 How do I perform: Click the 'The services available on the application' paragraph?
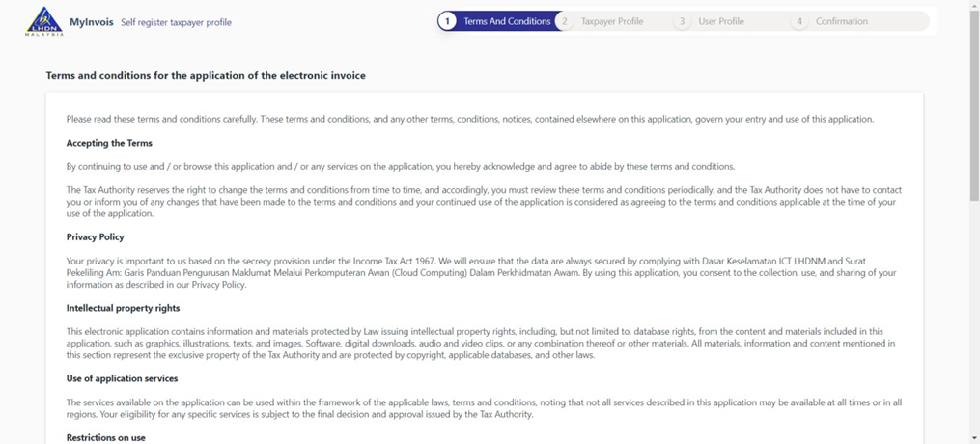point(484,408)
